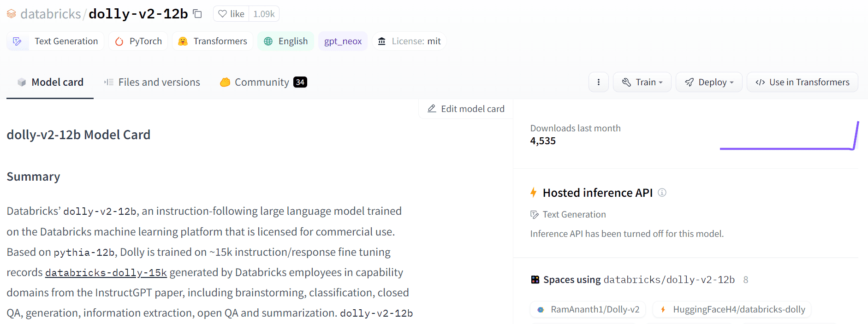The width and height of the screenshot is (868, 324).
Task: Open the RamAnanth1/Dolly-v2 space
Action: (x=588, y=310)
